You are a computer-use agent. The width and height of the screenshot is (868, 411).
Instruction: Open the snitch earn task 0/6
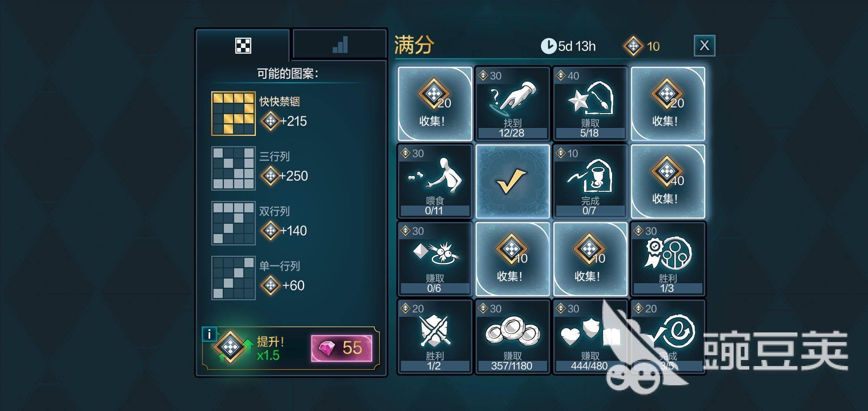coord(435,259)
